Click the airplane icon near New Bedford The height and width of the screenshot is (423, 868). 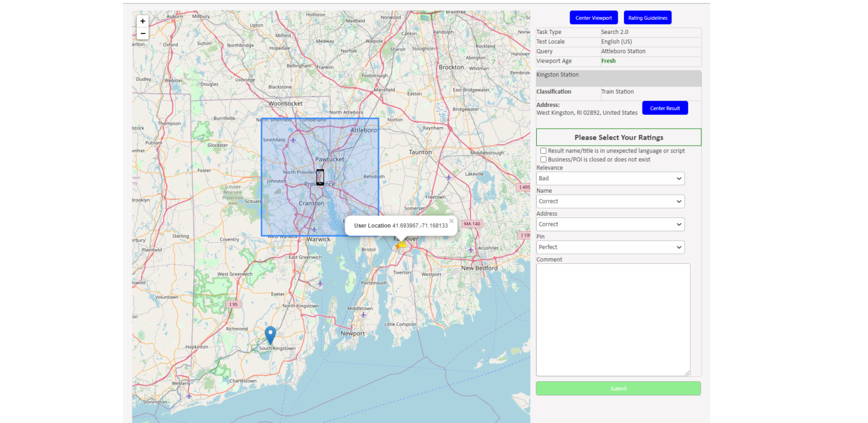471,250
